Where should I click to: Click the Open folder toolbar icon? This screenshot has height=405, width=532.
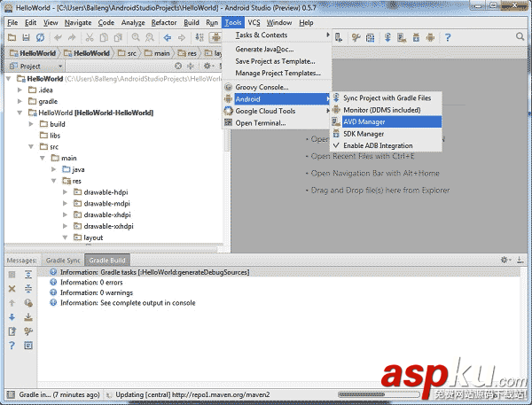coord(12,37)
